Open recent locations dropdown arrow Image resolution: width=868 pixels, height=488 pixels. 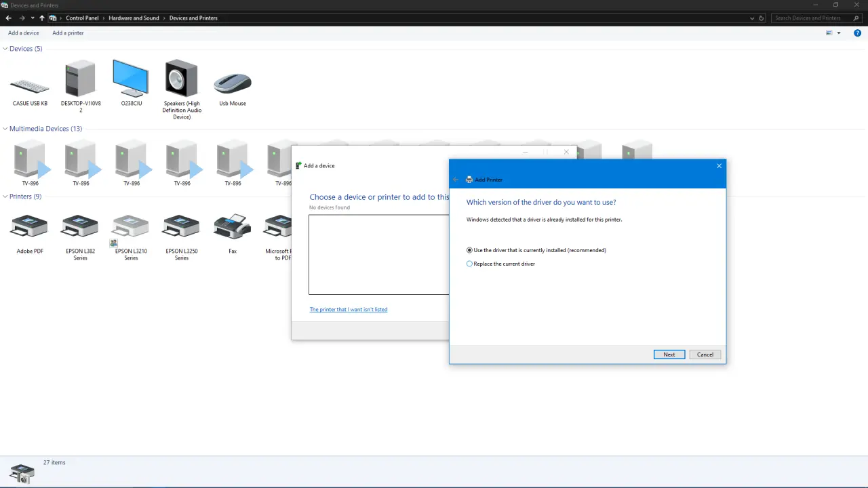point(32,18)
